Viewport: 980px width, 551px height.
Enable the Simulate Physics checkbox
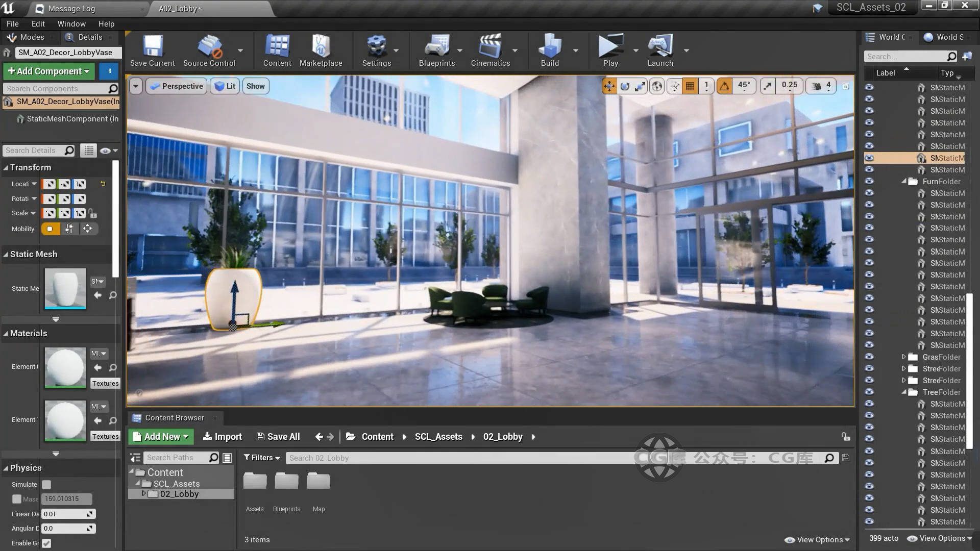tap(46, 485)
